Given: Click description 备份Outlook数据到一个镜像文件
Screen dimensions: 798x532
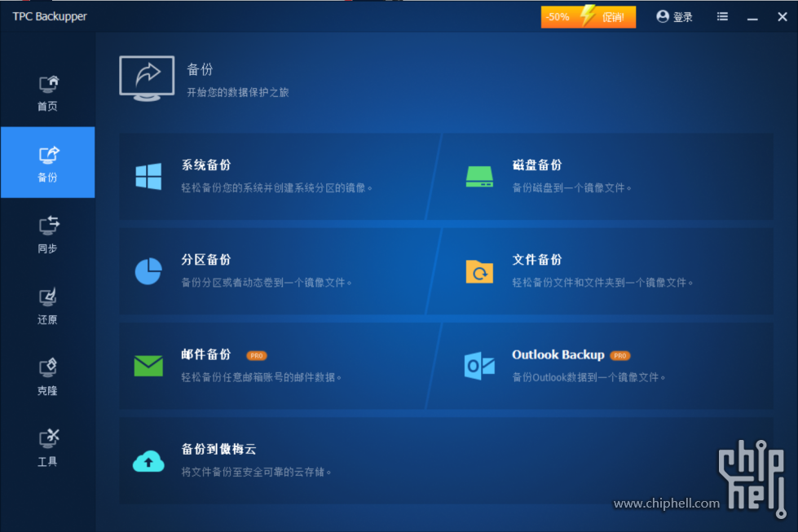Looking at the screenshot, I should coord(589,377).
